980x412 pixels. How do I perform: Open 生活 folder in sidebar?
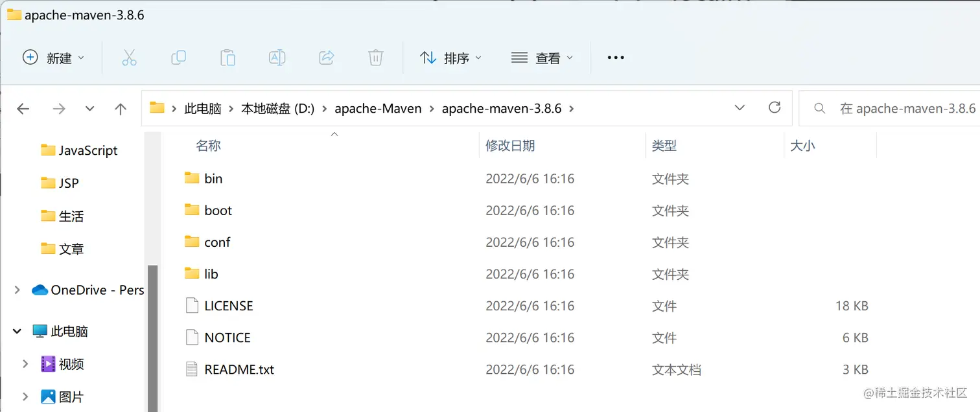click(62, 216)
